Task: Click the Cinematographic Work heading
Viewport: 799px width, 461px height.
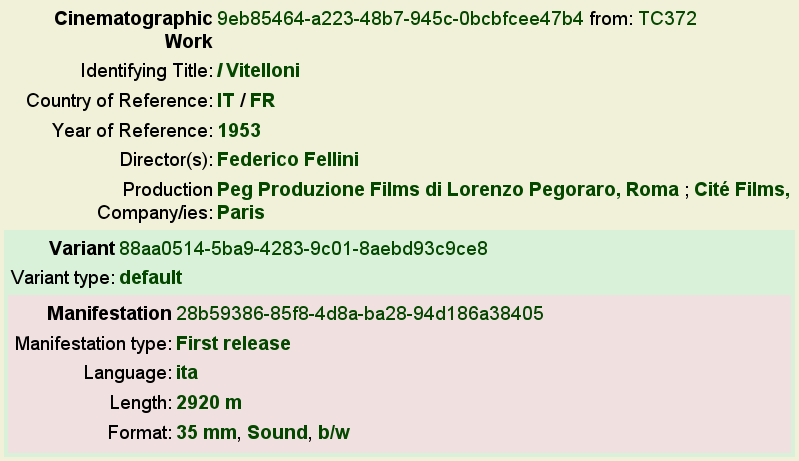Action: coord(133,30)
